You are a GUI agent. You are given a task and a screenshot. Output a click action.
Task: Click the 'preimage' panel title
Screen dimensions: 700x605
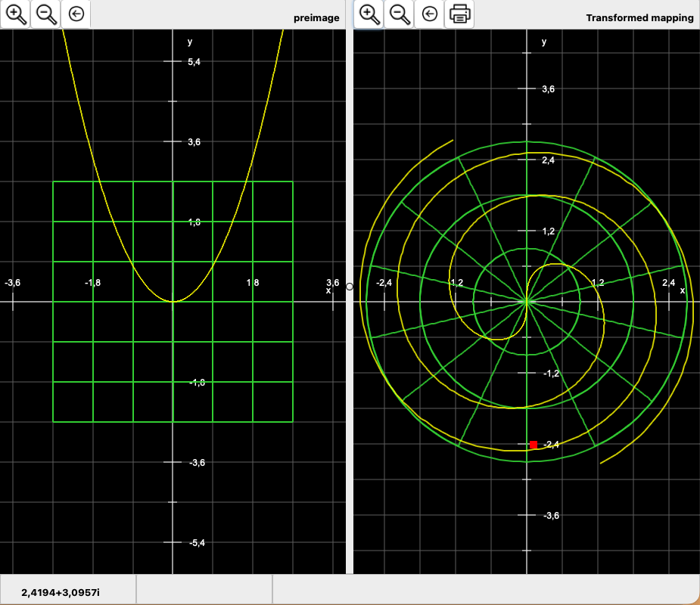click(316, 17)
